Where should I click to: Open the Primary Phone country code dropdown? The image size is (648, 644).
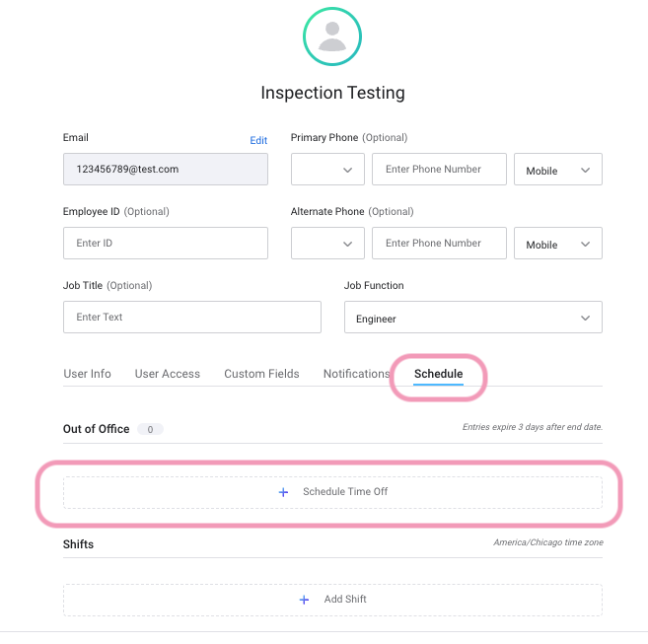click(327, 169)
